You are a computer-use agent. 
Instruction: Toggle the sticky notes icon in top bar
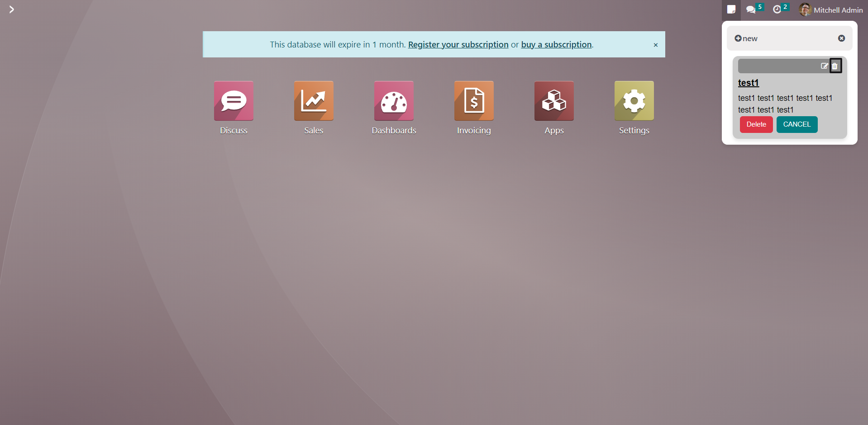tap(731, 9)
